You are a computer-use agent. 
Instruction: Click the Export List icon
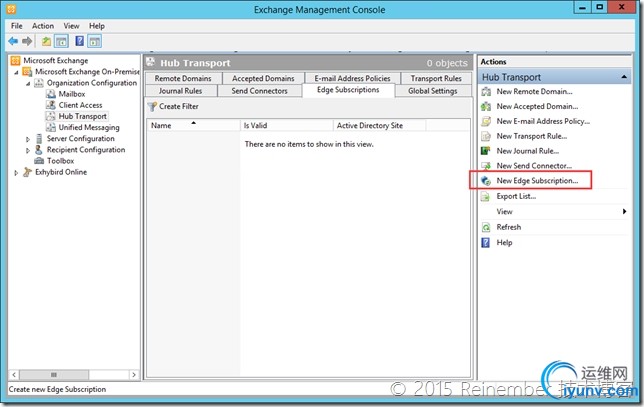[486, 196]
